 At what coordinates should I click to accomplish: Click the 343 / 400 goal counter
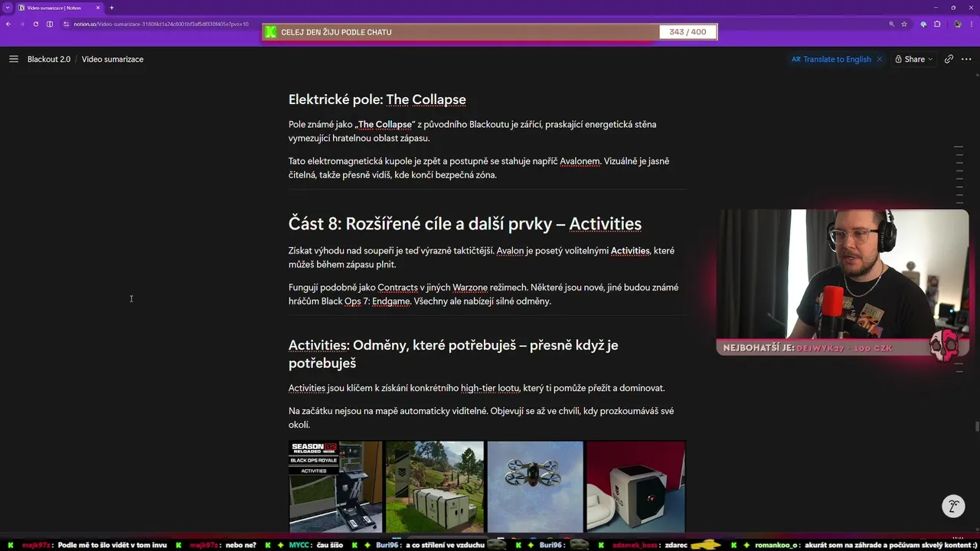click(688, 32)
